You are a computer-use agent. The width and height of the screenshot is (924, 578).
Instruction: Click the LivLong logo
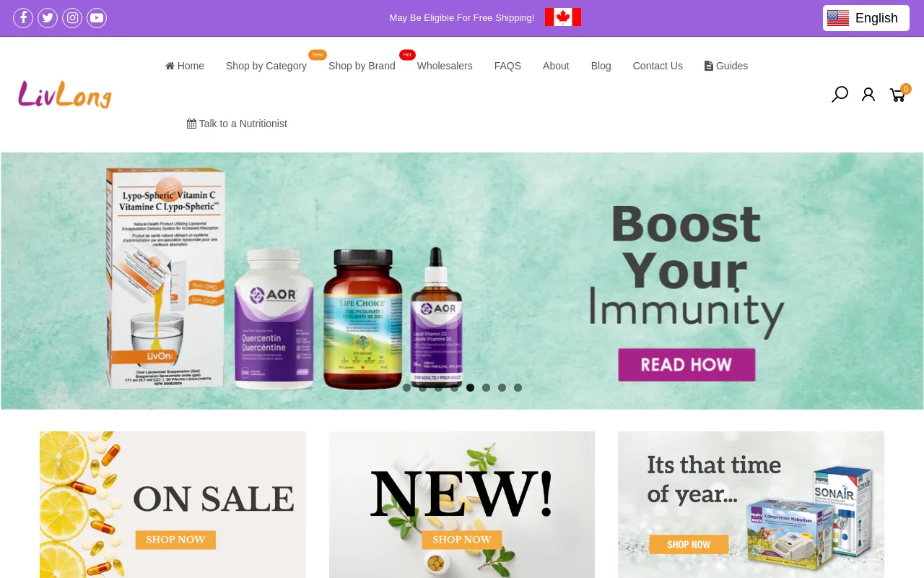click(x=65, y=95)
